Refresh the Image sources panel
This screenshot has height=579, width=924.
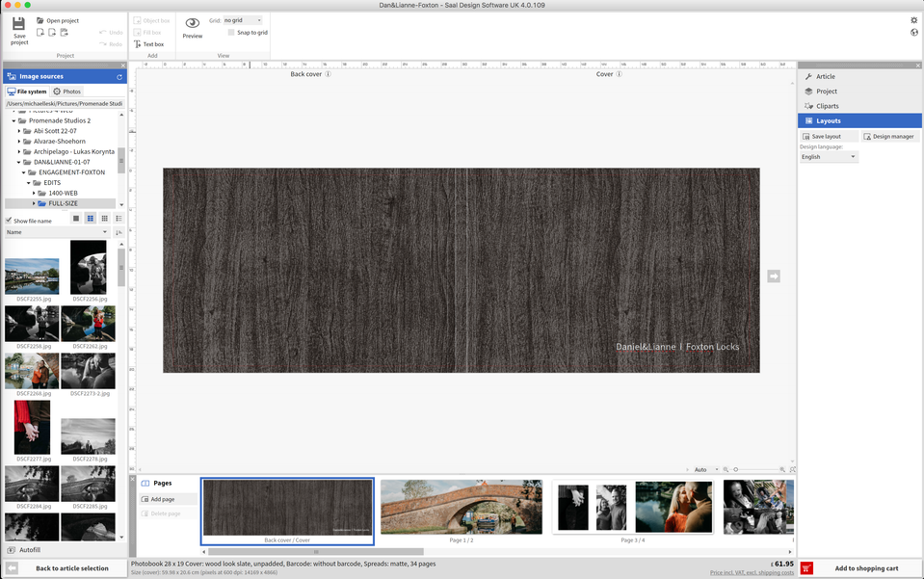pyautogui.click(x=119, y=76)
